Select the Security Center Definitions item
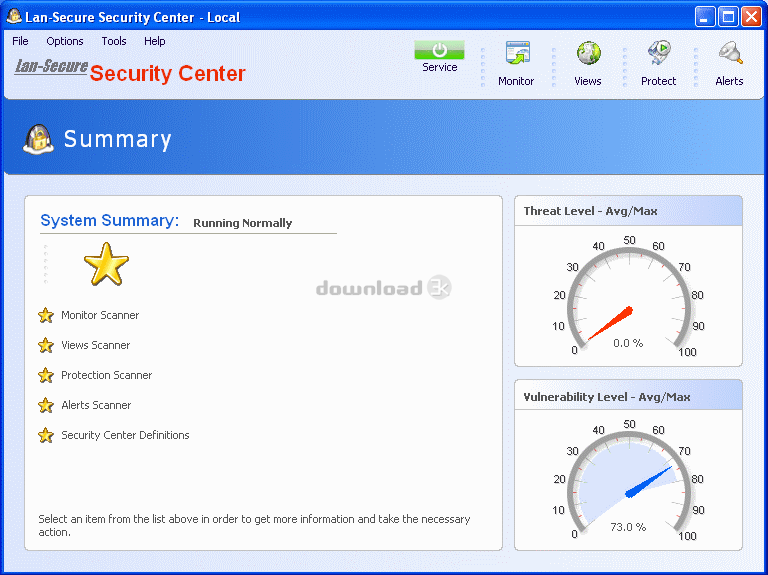 point(125,435)
